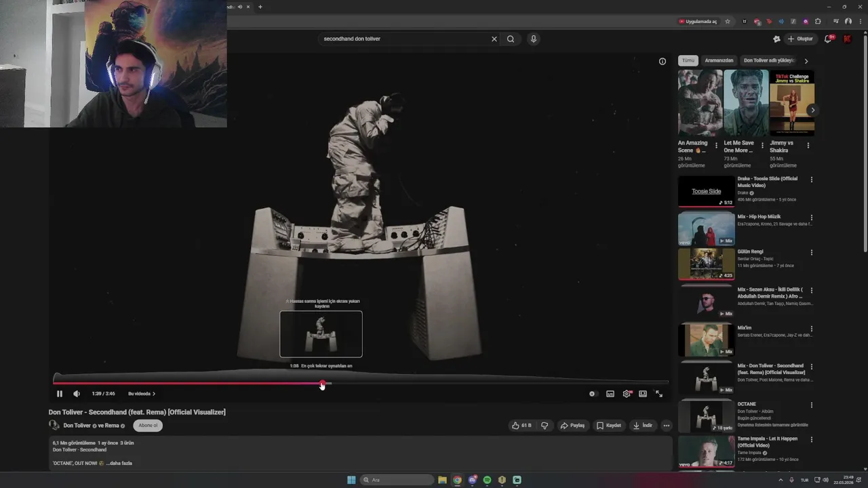Open 'An Amazing Scene' short thumbnail
868x488 pixels.
point(700,103)
